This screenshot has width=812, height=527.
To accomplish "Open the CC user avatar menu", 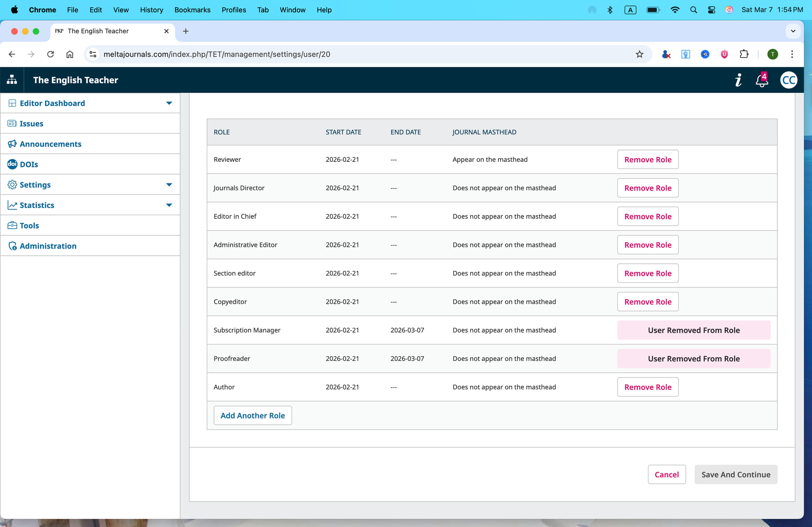I will pyautogui.click(x=789, y=80).
